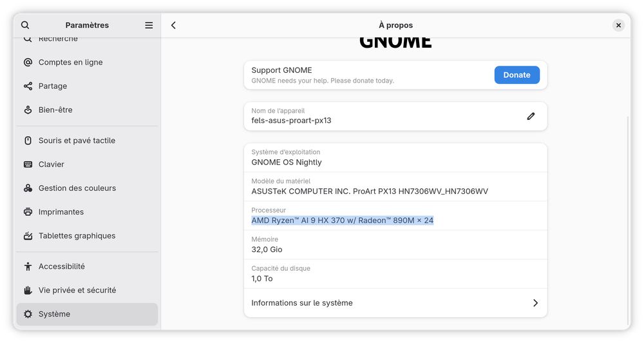Click the ASUSTeK COMPUTER INC. model text
Image resolution: width=644 pixels, height=343 pixels.
coord(370,191)
